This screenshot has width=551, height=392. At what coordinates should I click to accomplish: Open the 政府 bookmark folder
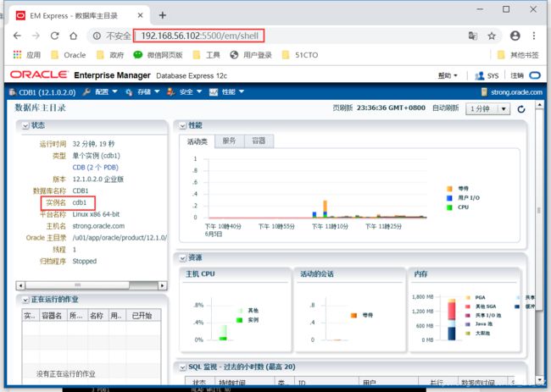(x=110, y=55)
